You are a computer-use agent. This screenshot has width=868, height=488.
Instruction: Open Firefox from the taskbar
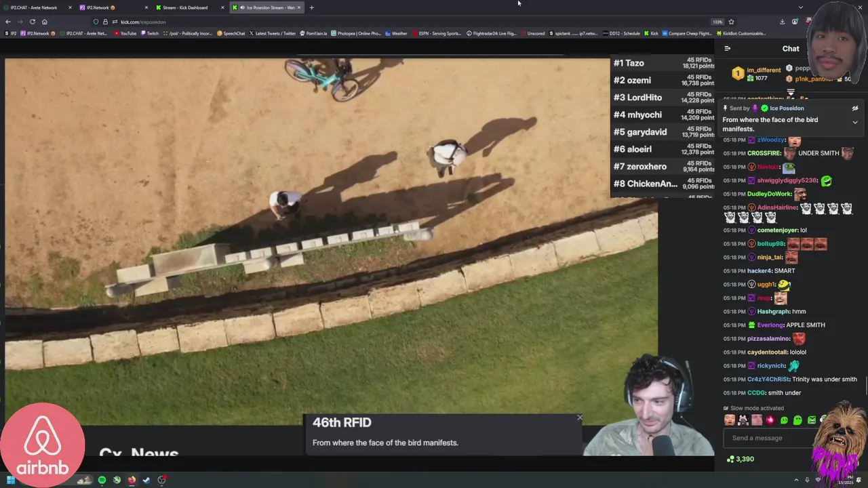(x=132, y=480)
